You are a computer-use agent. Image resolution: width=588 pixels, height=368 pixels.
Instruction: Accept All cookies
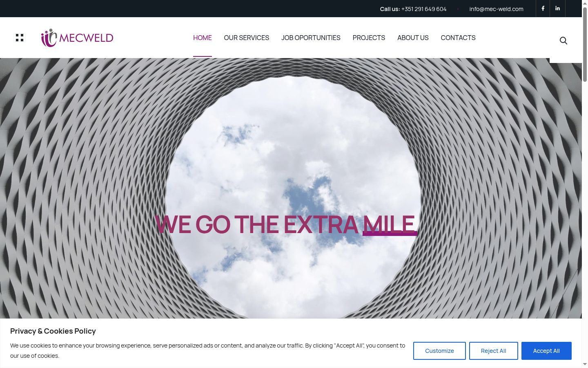click(x=546, y=351)
